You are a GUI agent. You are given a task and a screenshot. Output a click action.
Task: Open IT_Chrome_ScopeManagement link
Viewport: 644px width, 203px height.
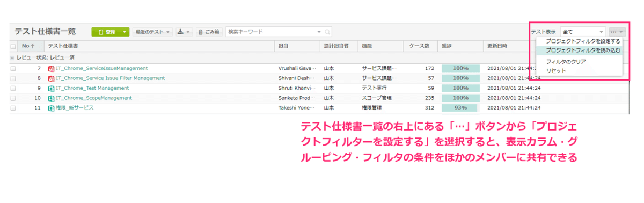pos(94,98)
